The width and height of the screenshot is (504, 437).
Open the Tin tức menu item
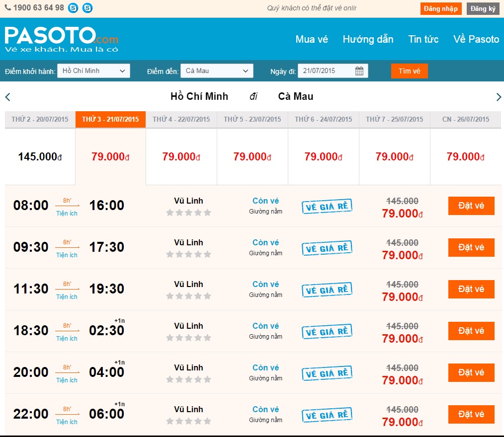click(423, 39)
